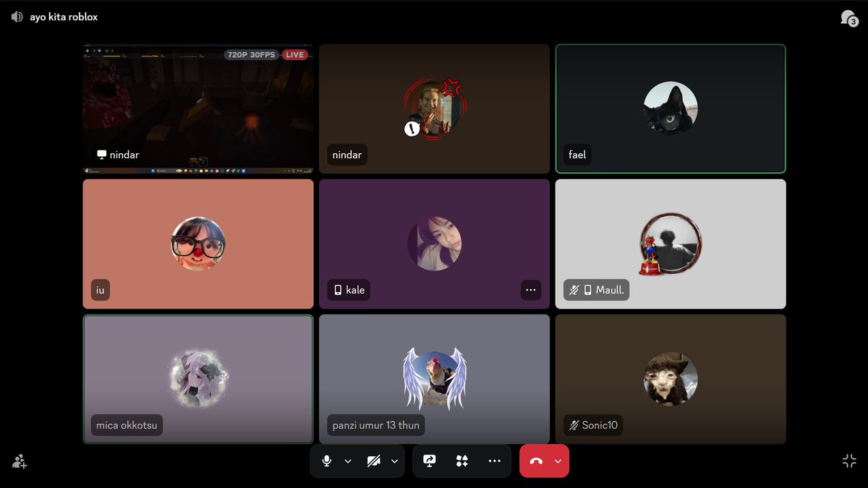The height and width of the screenshot is (488, 868).
Task: Mute your microphone
Action: (327, 461)
